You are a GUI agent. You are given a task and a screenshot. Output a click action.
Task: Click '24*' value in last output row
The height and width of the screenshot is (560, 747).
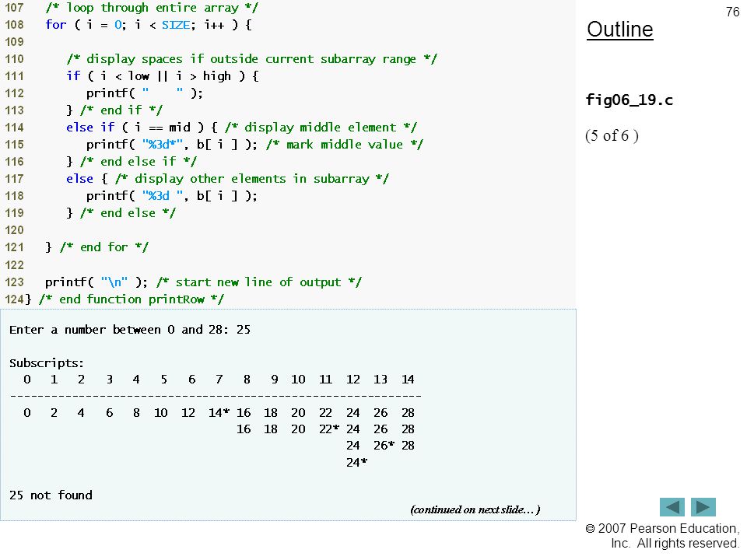[x=357, y=462]
